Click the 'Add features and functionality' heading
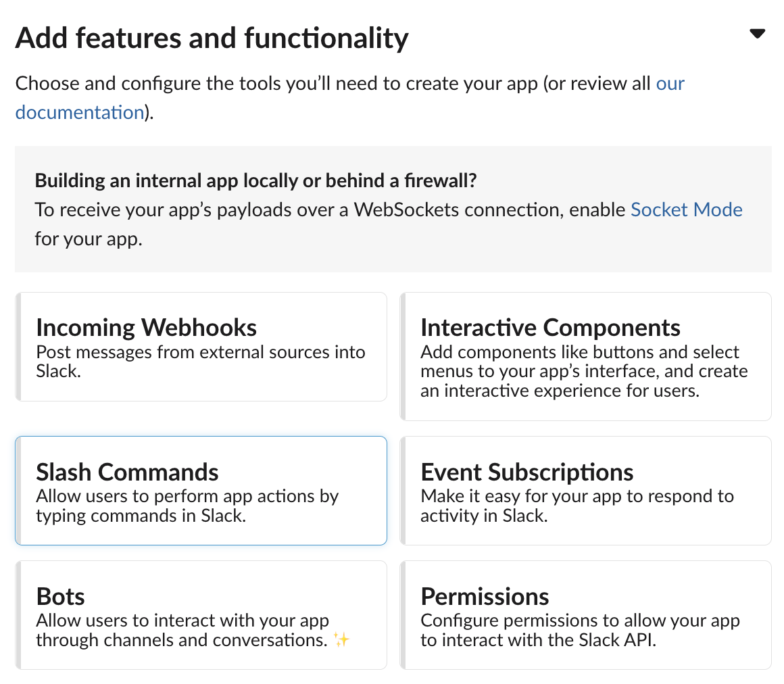784x684 pixels. [212, 38]
